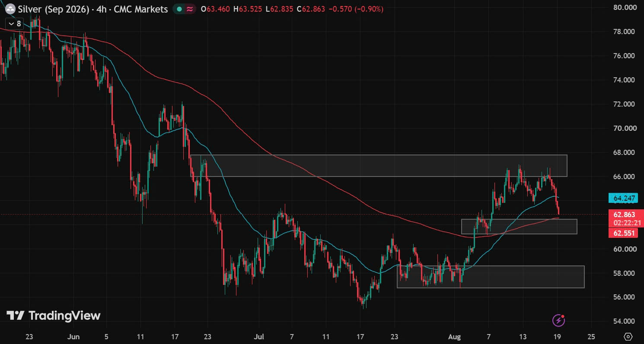The height and width of the screenshot is (344, 644).
Task: Click the Jun label on the time axis
Action: (74, 337)
